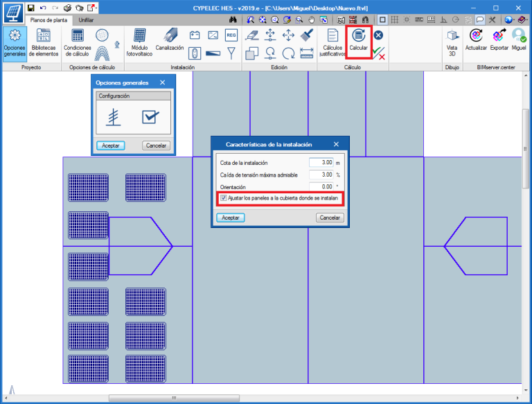Switch to Vista 3D

tap(452, 42)
